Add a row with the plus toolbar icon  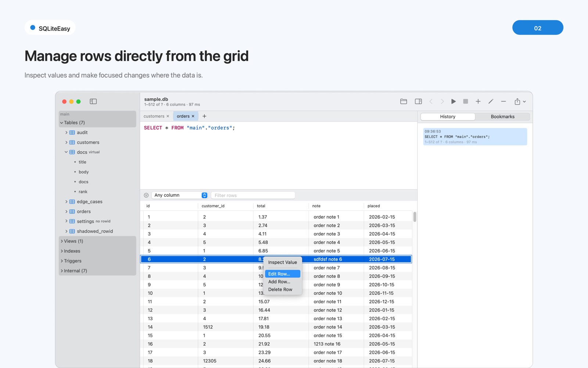[478, 102]
